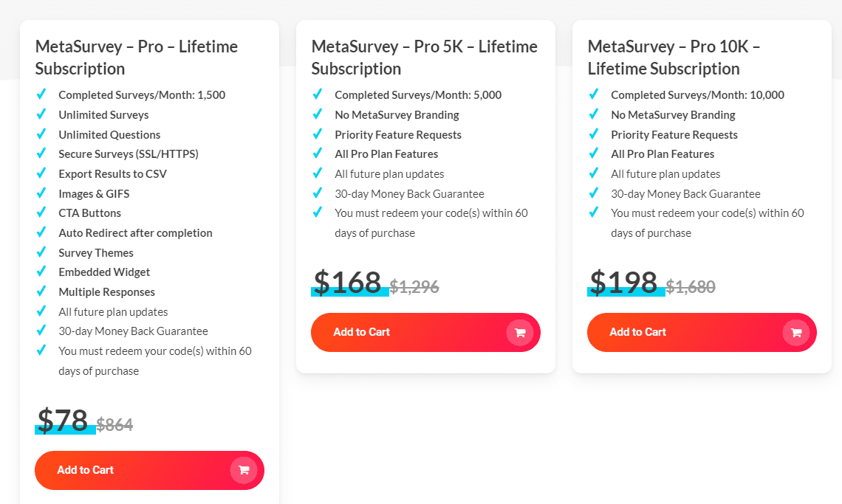Open the MetaSurvey Pro Lifetime Subscription title
This screenshot has height=504, width=842.
(136, 58)
